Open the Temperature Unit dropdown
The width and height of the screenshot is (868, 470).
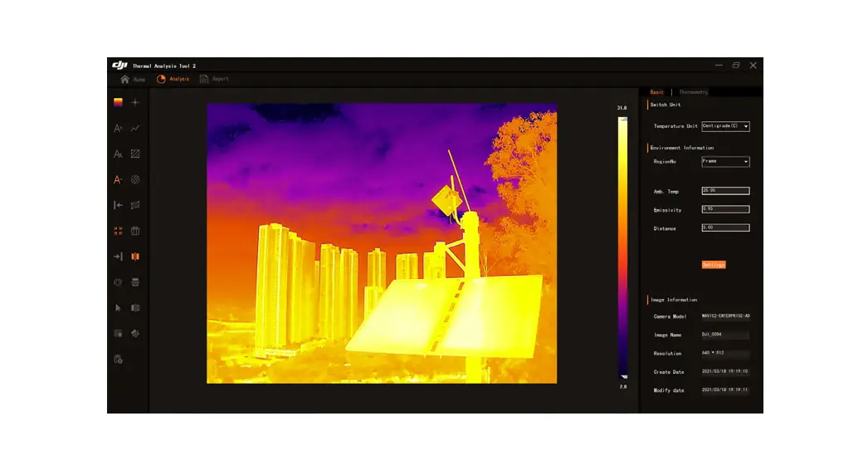coord(725,126)
